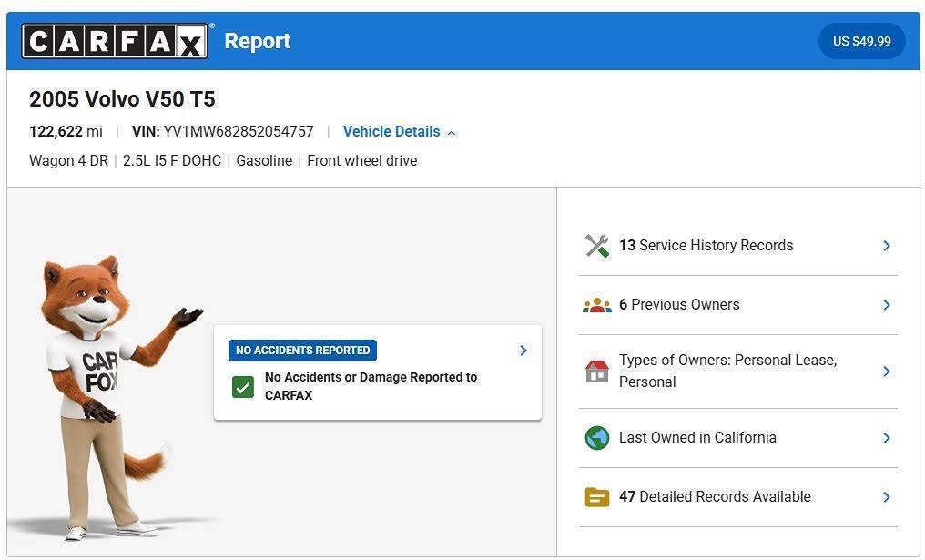Click the CARFAX logo

coord(115,41)
